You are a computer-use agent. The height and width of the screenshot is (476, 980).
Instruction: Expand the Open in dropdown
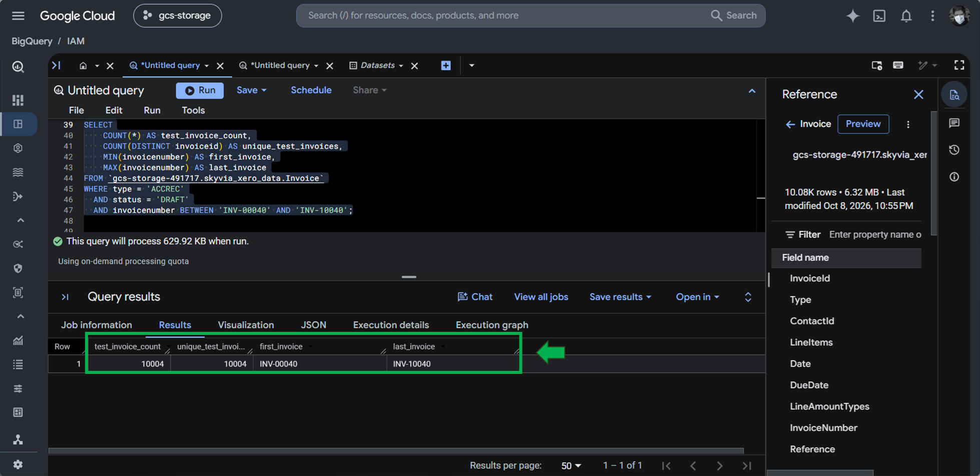coord(697,297)
